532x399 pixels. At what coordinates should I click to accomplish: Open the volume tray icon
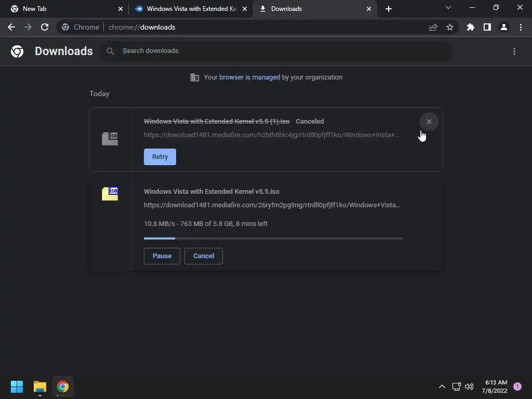tap(469, 387)
